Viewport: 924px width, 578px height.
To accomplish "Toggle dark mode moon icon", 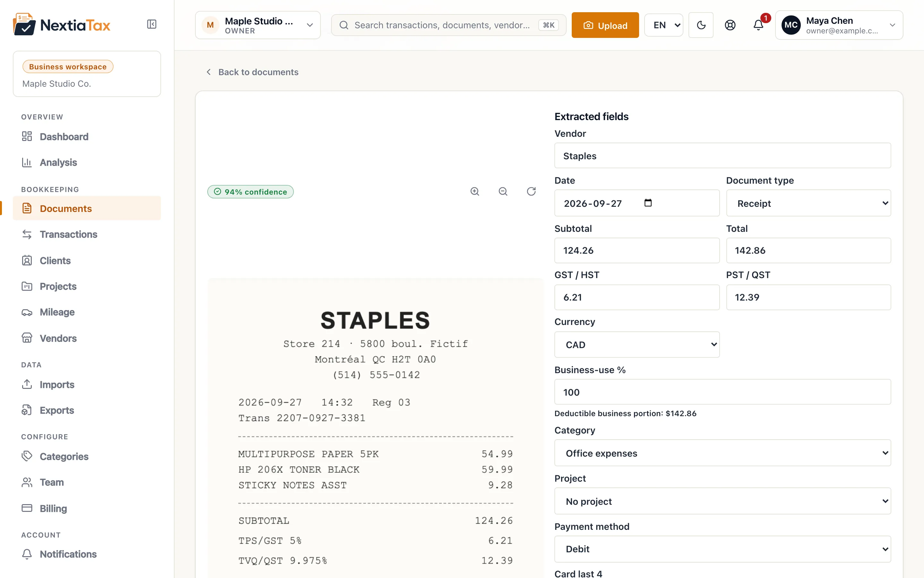I will [701, 25].
